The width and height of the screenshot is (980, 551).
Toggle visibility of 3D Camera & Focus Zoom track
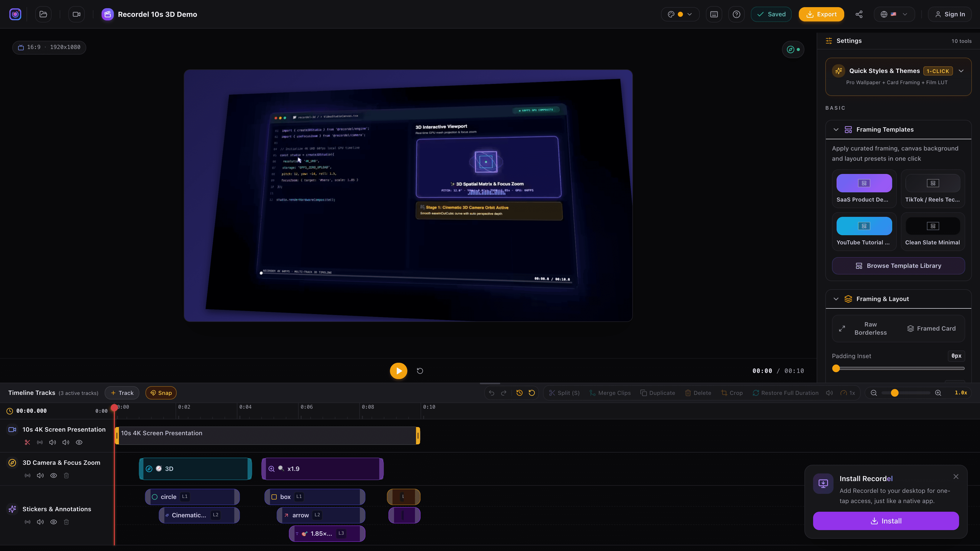tap(54, 475)
